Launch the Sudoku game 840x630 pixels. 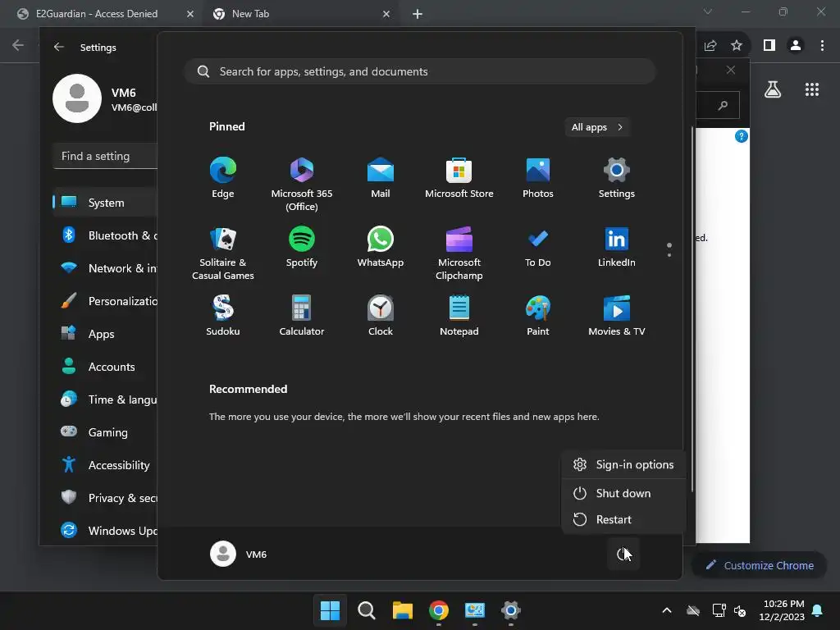pos(223,316)
